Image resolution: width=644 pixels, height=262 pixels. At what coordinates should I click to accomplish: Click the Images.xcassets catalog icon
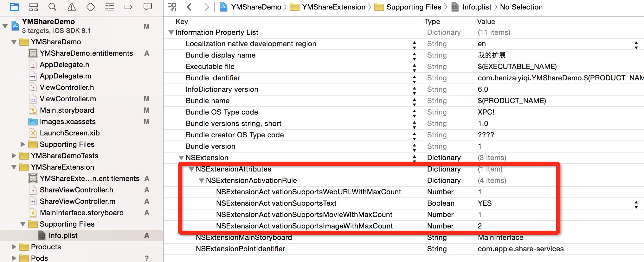pyautogui.click(x=33, y=122)
